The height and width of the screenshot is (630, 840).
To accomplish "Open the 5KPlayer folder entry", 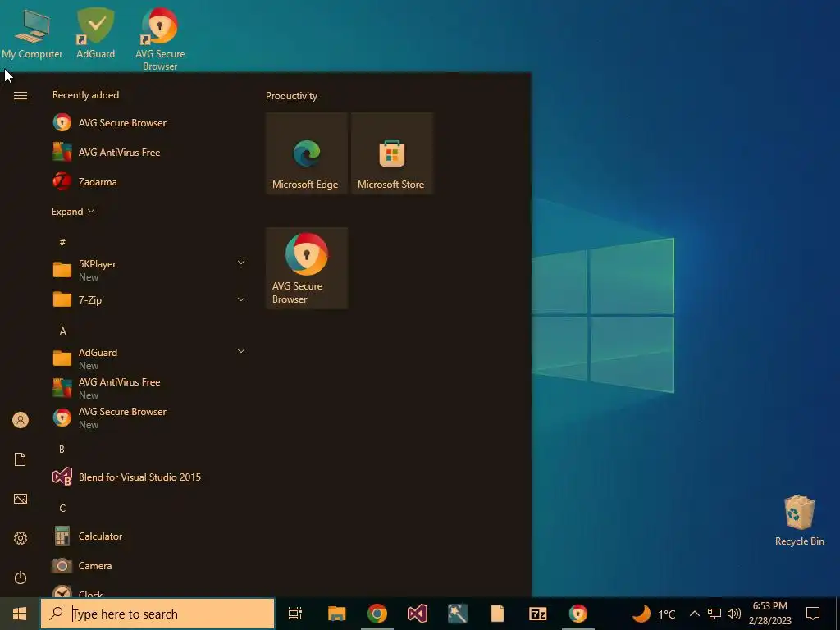I will (149, 270).
